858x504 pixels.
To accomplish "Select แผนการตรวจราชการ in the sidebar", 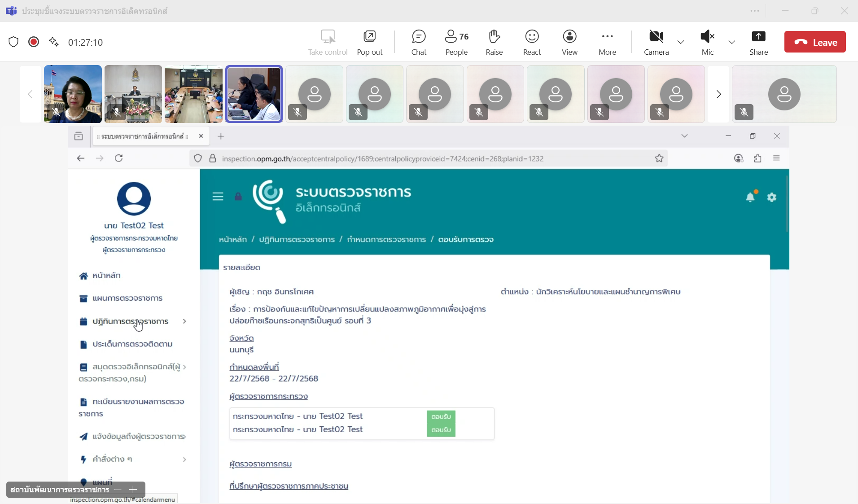I will pyautogui.click(x=127, y=298).
